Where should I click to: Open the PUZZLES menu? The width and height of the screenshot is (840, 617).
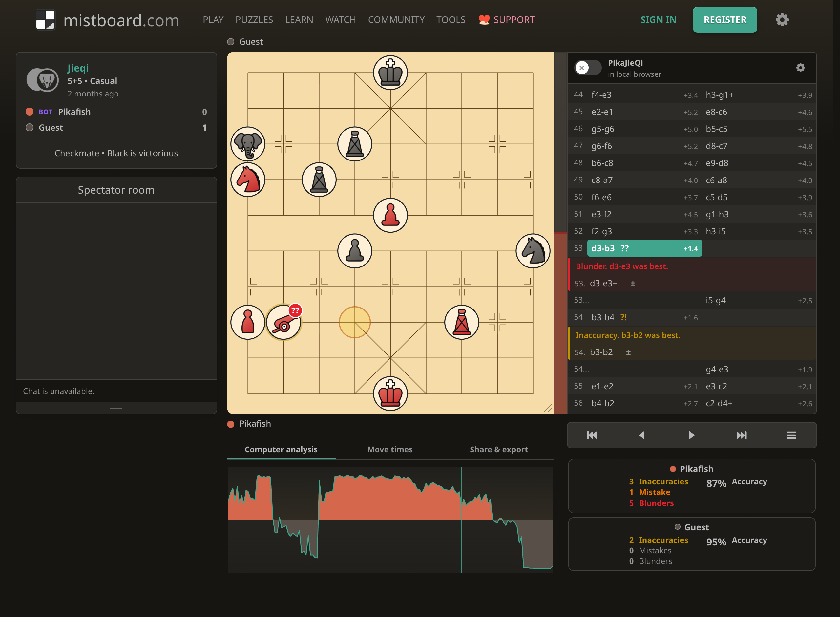(254, 20)
